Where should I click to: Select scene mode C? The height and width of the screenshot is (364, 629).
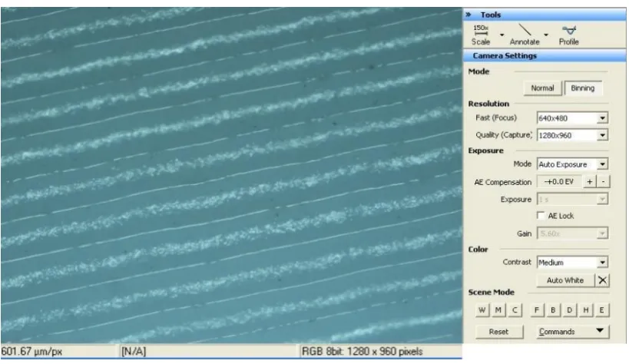pos(515,309)
